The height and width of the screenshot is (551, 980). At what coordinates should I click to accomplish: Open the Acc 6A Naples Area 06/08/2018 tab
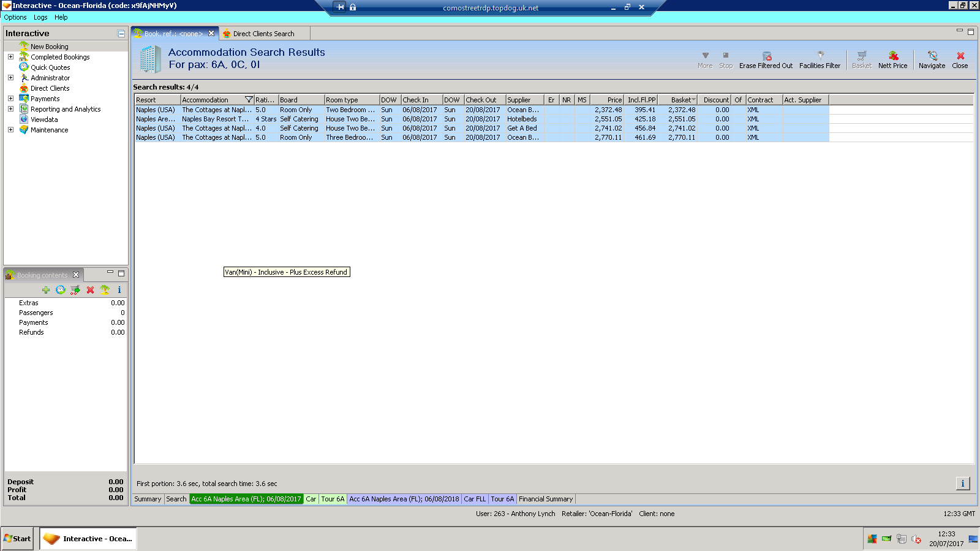404,499
